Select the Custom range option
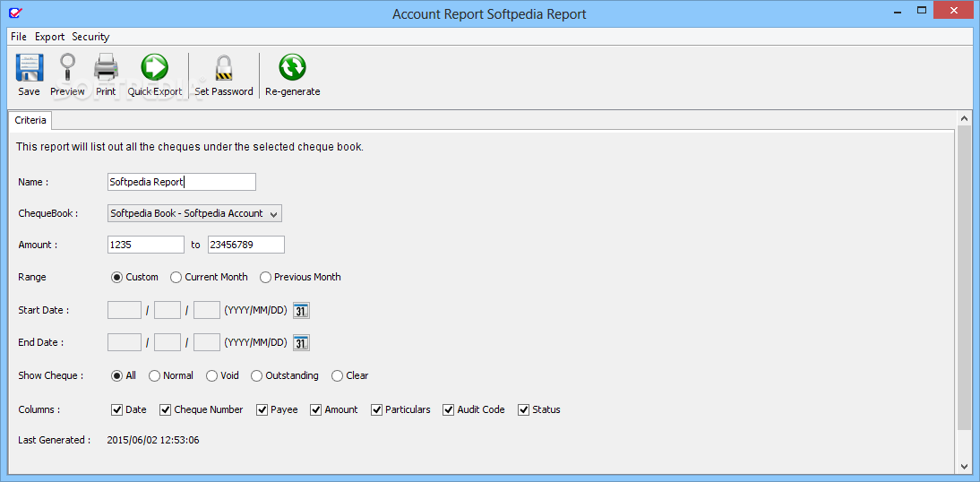Screen dimensions: 980x482 (116, 277)
